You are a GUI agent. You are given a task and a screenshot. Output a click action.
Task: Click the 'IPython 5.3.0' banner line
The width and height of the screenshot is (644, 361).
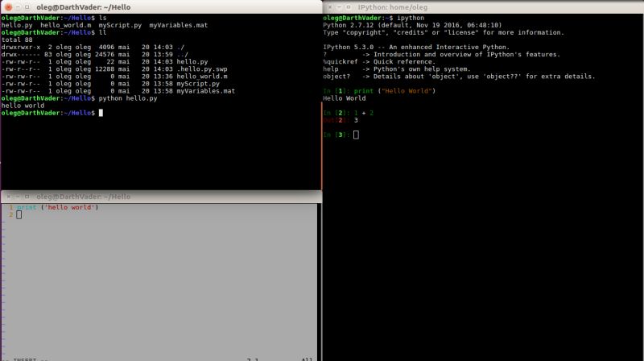[416, 48]
